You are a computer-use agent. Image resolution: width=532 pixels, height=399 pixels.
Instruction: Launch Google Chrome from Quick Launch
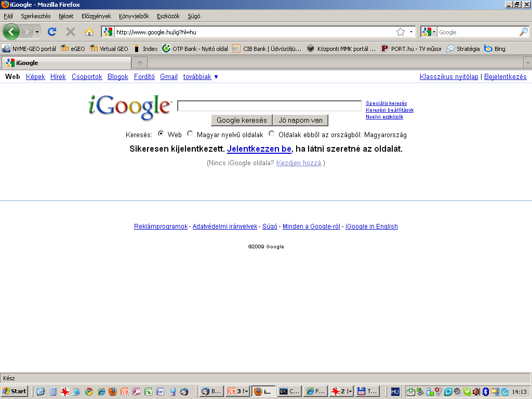pyautogui.click(x=89, y=392)
